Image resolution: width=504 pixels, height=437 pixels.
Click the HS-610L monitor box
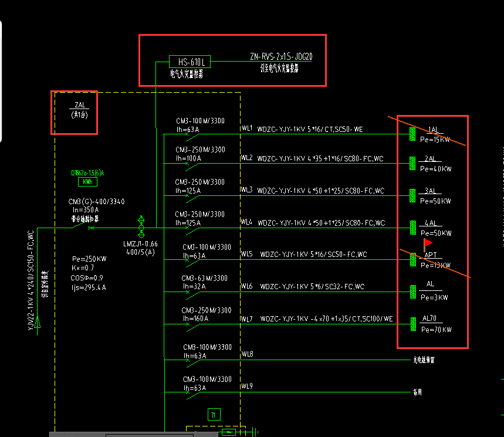(x=190, y=62)
